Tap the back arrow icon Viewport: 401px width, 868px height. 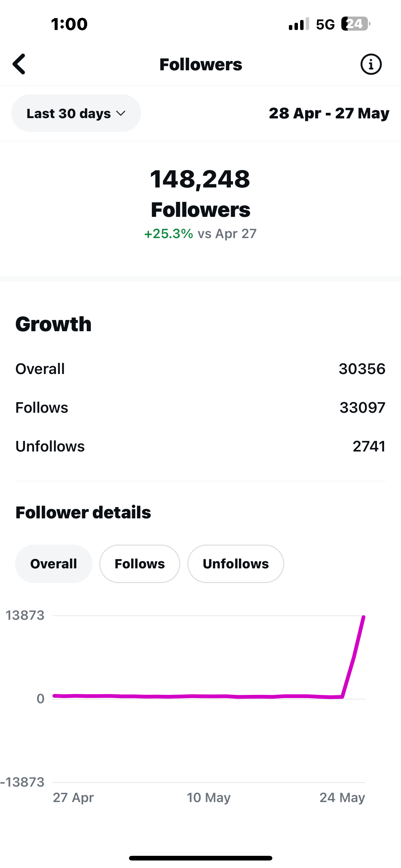tap(19, 64)
